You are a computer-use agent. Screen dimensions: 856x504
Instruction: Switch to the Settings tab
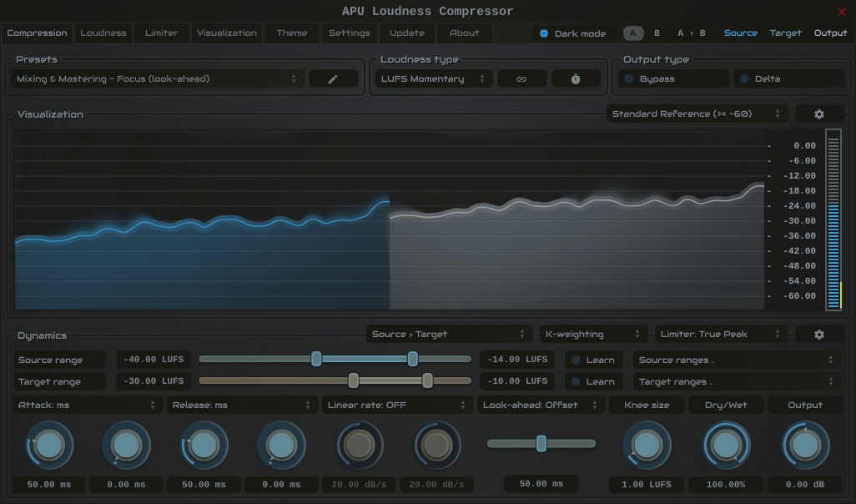pyautogui.click(x=350, y=33)
